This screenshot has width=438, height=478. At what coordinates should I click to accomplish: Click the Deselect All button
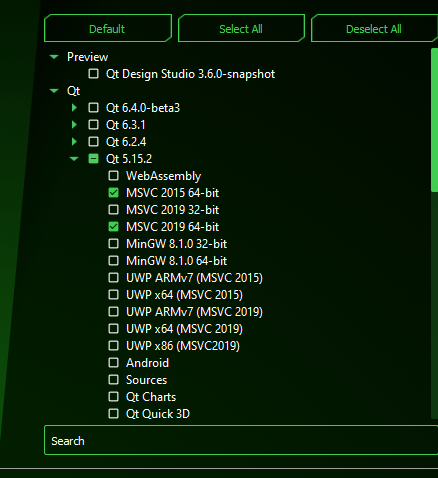[374, 28]
